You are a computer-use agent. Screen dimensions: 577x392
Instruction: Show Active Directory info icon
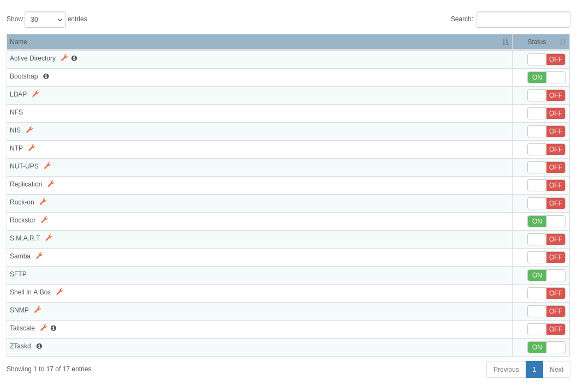74,58
